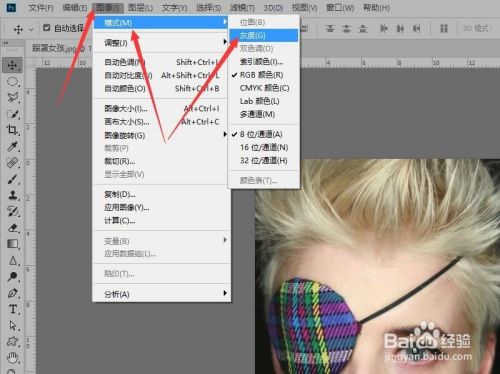
Task: Expand the 分析(A) submenu
Action: click(161, 294)
